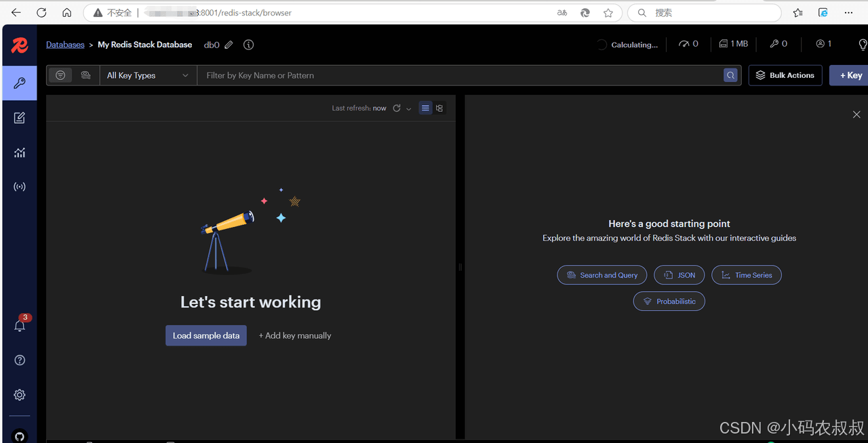Open the GitHub icon in sidebar
This screenshot has width=868, height=443.
20,436
